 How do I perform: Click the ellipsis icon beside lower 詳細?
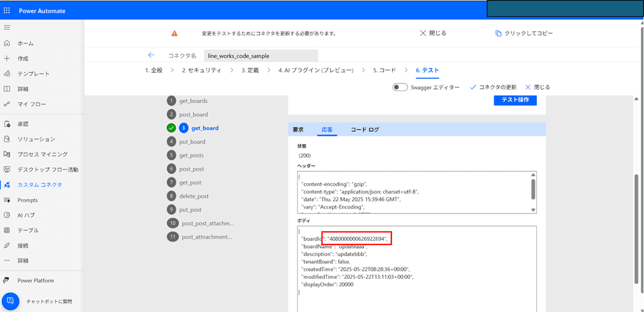(6, 260)
